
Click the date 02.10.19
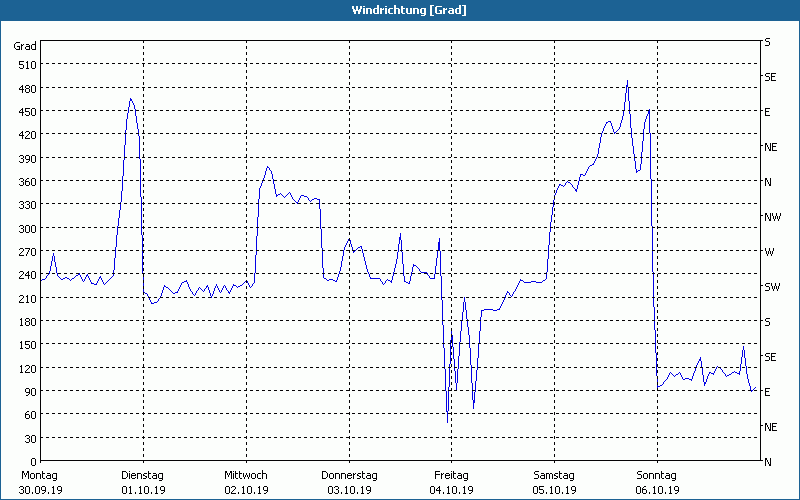point(246,490)
